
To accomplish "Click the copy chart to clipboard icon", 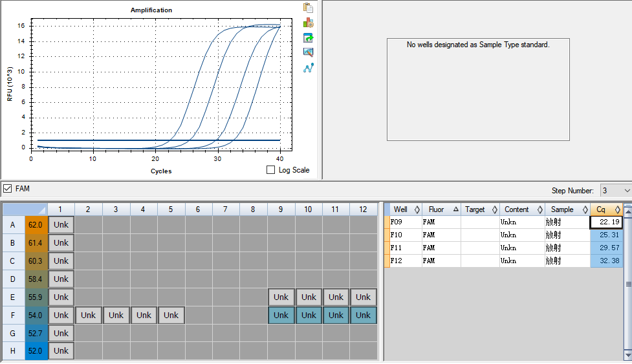I will [309, 8].
